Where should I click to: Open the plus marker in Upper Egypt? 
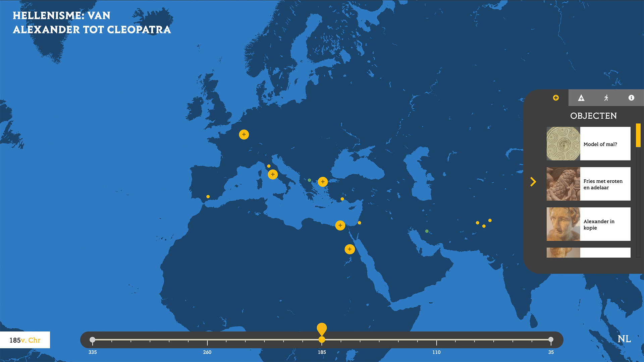click(x=350, y=249)
